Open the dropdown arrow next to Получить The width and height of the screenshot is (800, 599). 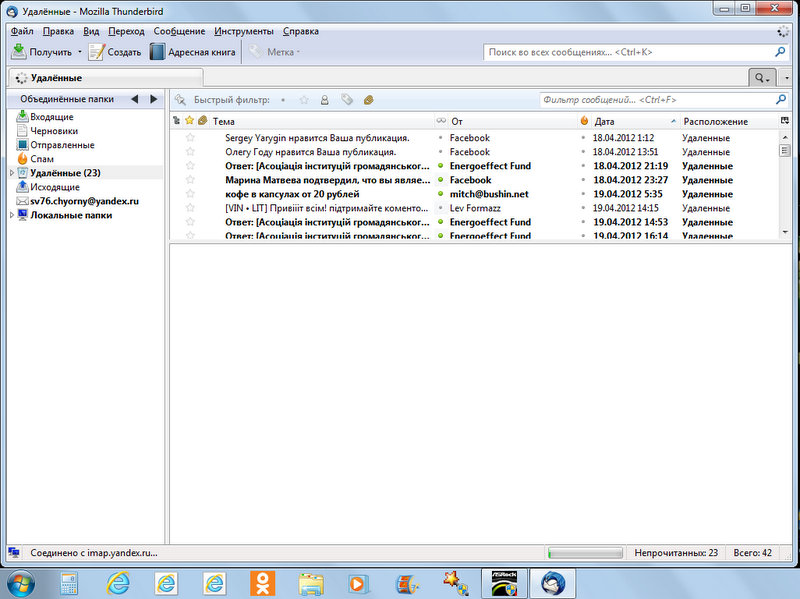click(80, 52)
